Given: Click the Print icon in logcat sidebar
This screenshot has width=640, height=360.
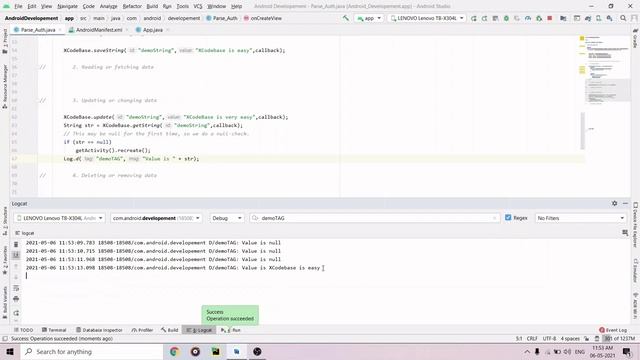Looking at the screenshot, I should point(16,299).
